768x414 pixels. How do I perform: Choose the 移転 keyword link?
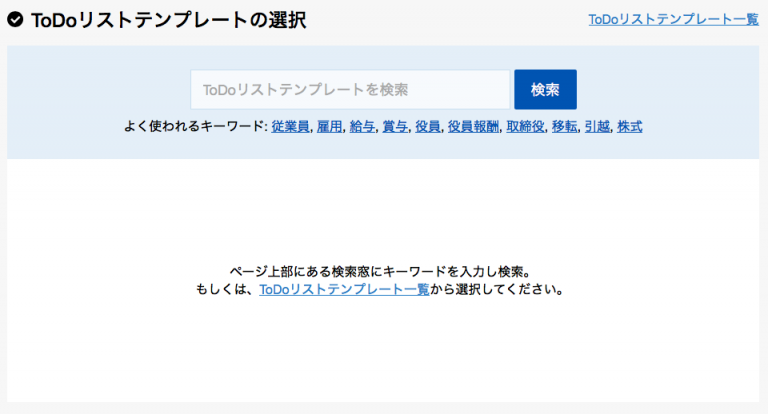(x=564, y=127)
